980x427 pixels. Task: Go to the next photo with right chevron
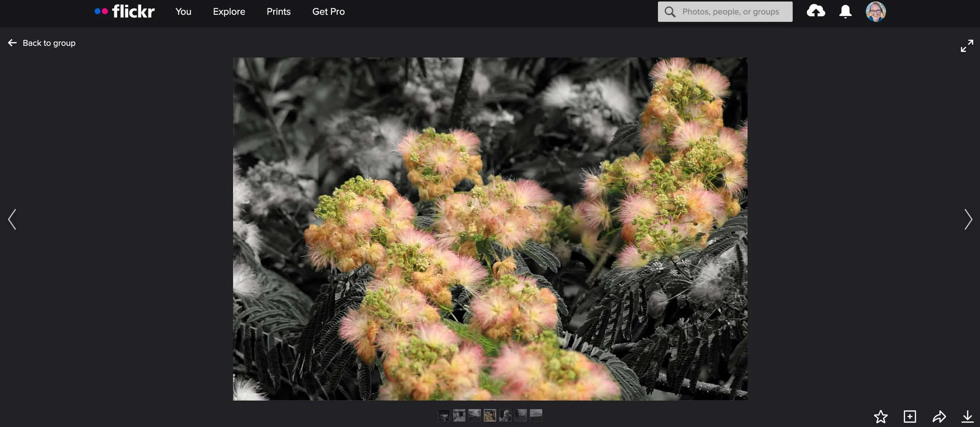(968, 219)
